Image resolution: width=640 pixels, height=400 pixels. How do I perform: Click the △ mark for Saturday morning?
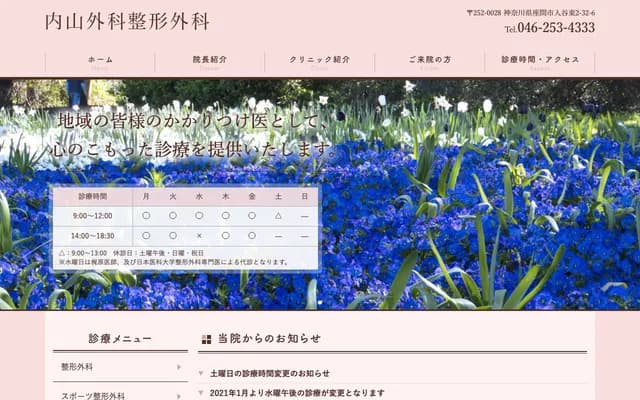pos(278,216)
